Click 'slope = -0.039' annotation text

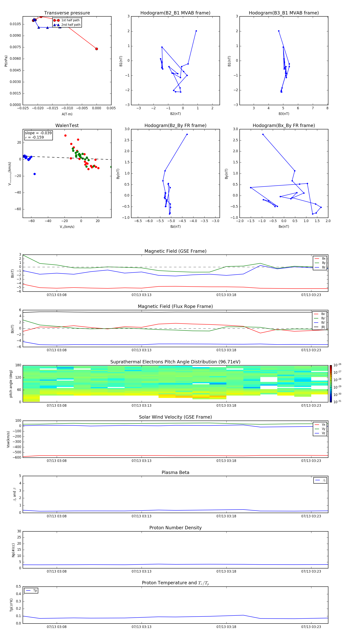(x=38, y=133)
